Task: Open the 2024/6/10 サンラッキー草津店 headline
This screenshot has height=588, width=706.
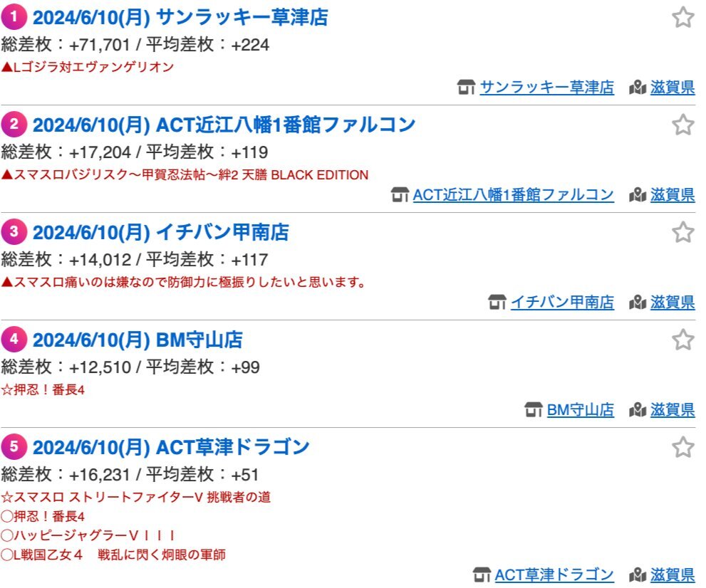Action: (x=180, y=18)
